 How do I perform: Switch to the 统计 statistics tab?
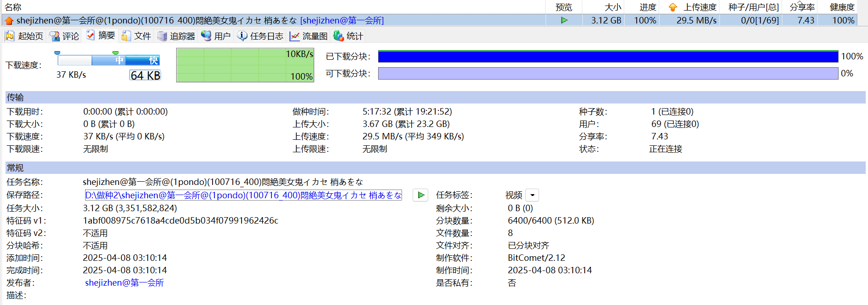pos(348,36)
